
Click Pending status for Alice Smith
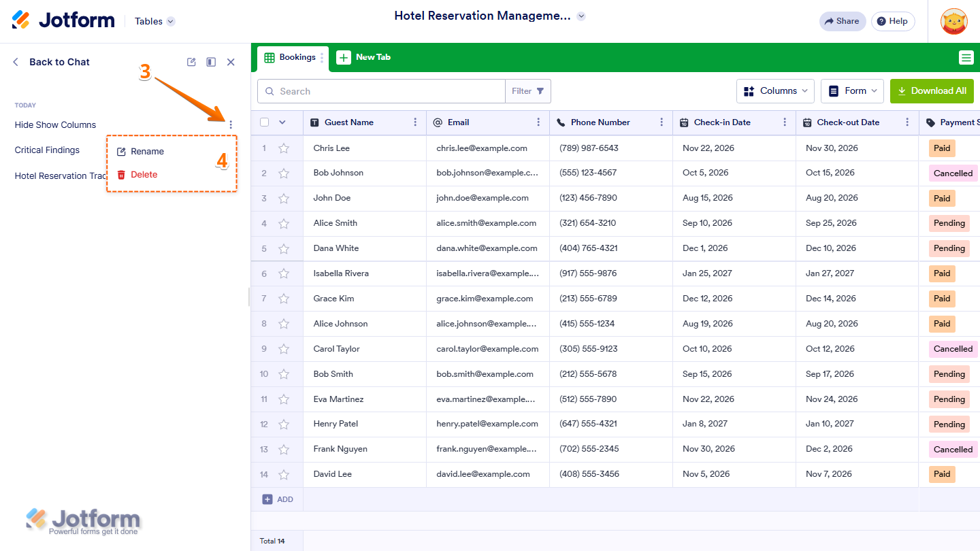coord(949,223)
